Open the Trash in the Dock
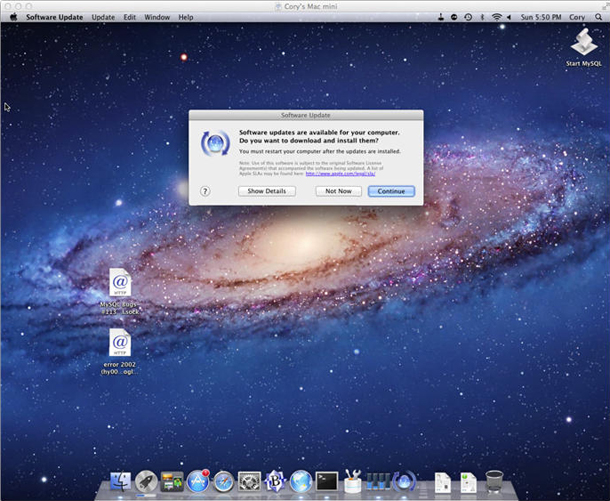This screenshot has width=610, height=501. click(x=494, y=482)
